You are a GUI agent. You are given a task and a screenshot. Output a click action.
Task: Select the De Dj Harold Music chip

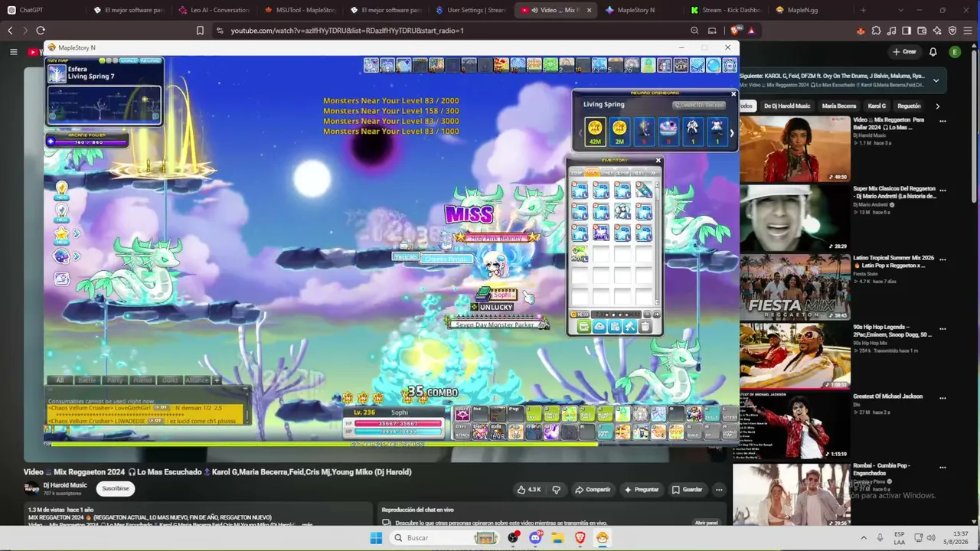(x=786, y=106)
